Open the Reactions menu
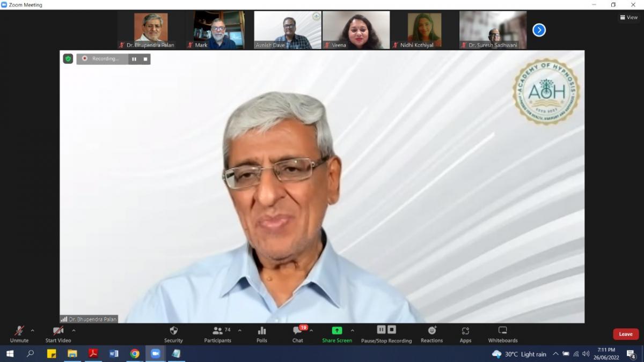This screenshot has height=362, width=644. click(x=432, y=334)
